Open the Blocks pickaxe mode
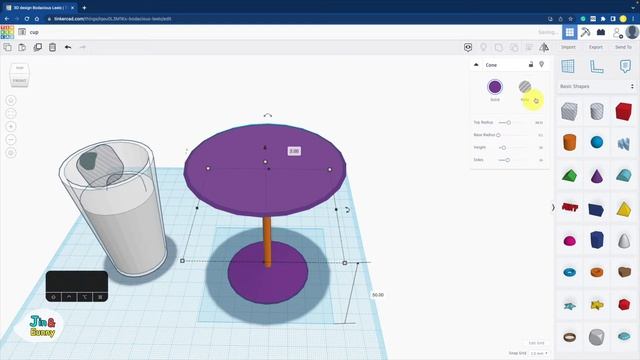 click(585, 32)
